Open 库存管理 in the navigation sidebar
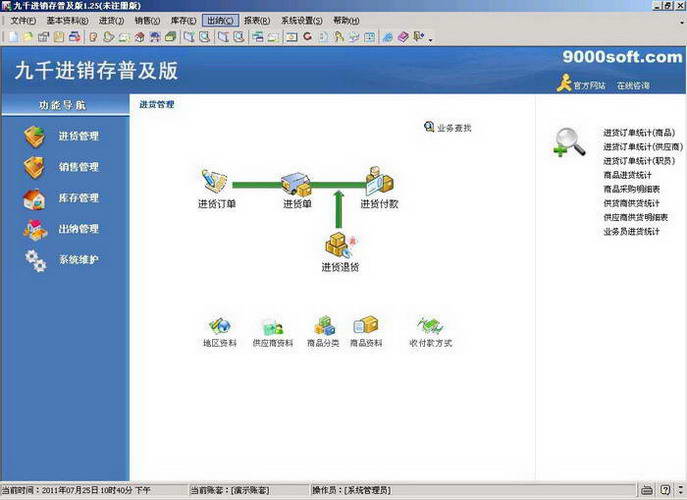The width and height of the screenshot is (687, 500). (x=61, y=198)
